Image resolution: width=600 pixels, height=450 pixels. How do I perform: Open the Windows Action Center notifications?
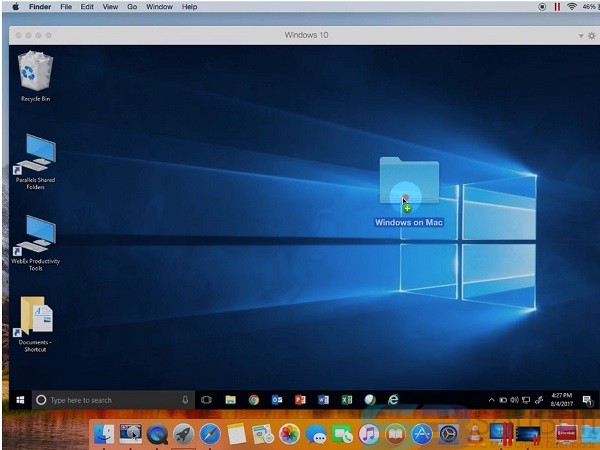click(587, 400)
